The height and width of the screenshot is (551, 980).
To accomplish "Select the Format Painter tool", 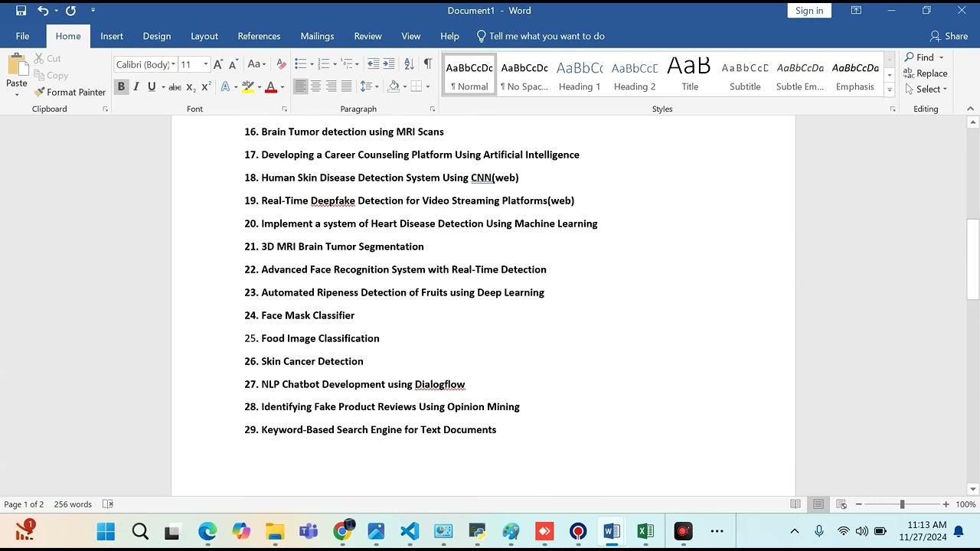I will 70,92.
